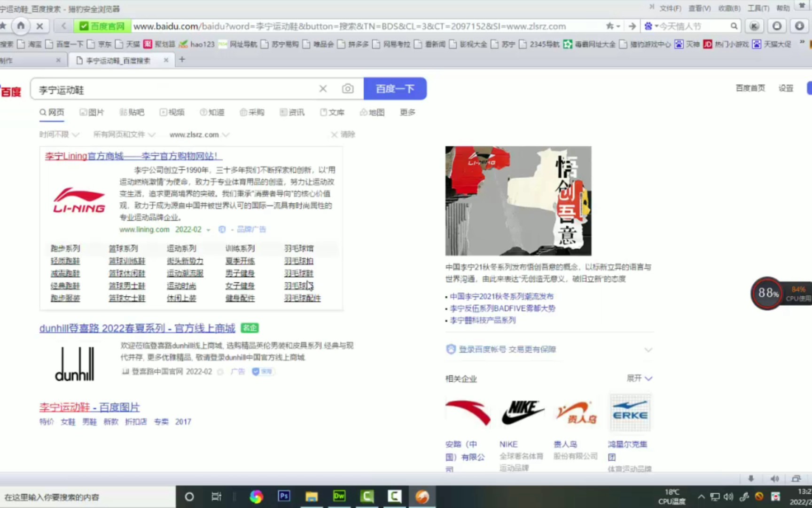Click the Cortana circle icon

pyautogui.click(x=189, y=497)
